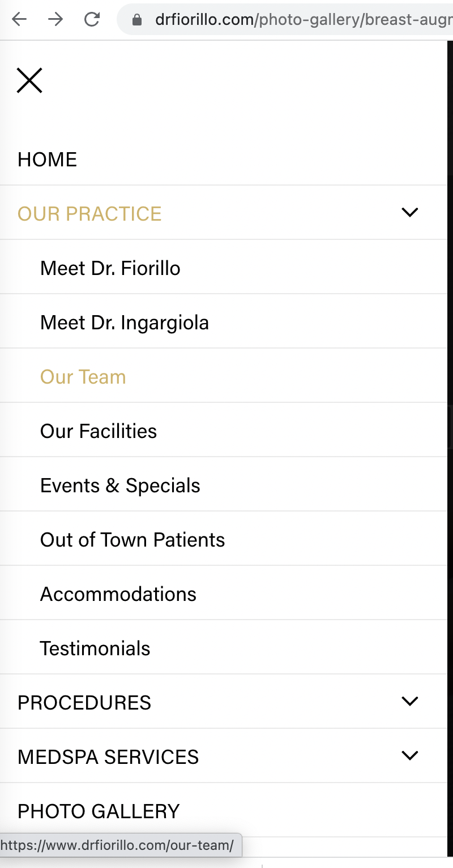The height and width of the screenshot is (868, 453).
Task: Close the navigation menu with X icon
Action: pos(29,80)
